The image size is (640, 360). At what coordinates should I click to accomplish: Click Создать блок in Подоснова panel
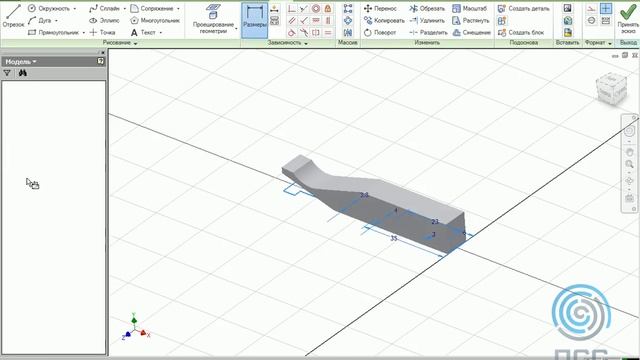(x=521, y=32)
